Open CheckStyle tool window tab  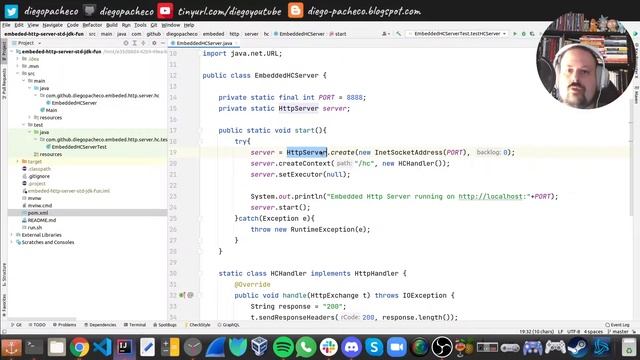[x=198, y=325]
